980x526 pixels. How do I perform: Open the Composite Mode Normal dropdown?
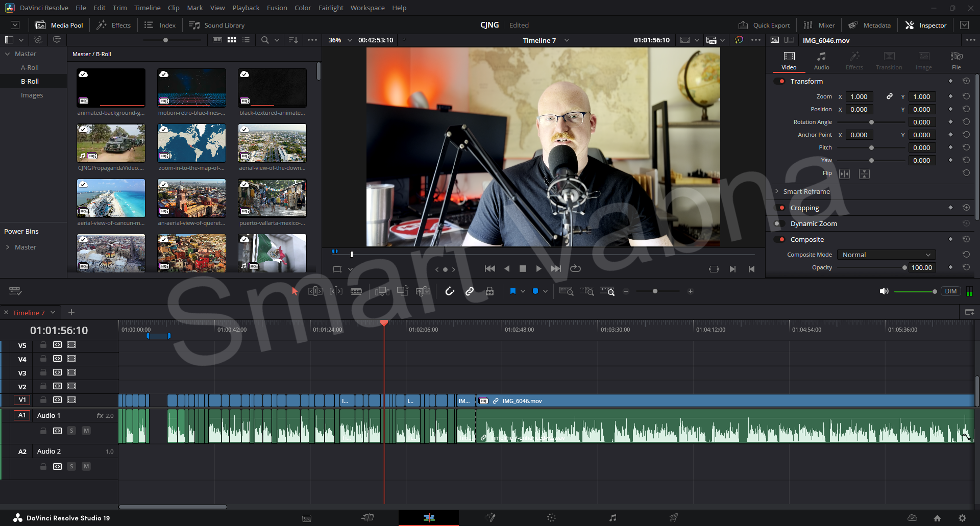886,255
